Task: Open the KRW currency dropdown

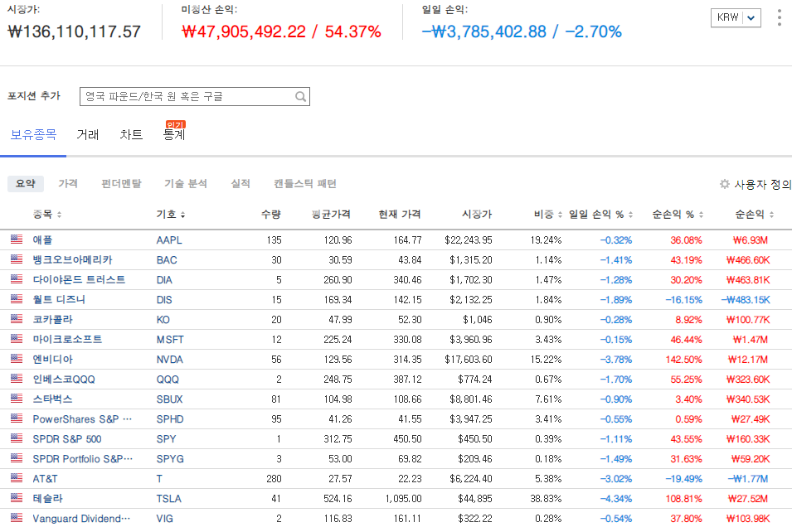Action: pos(736,17)
